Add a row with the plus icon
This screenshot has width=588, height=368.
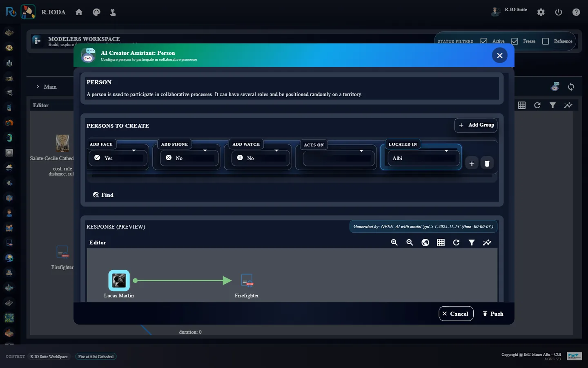tap(472, 164)
